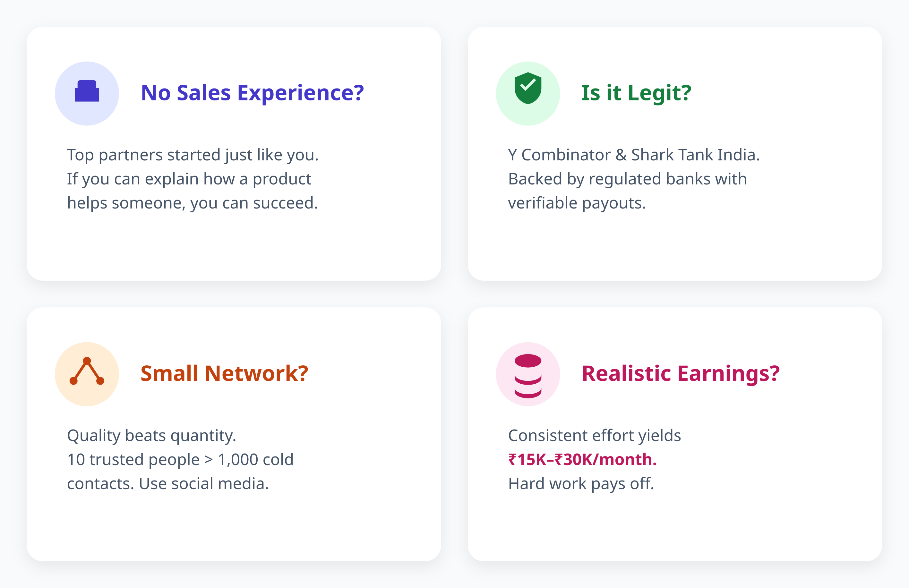Click the pink coin stack icon

[528, 376]
